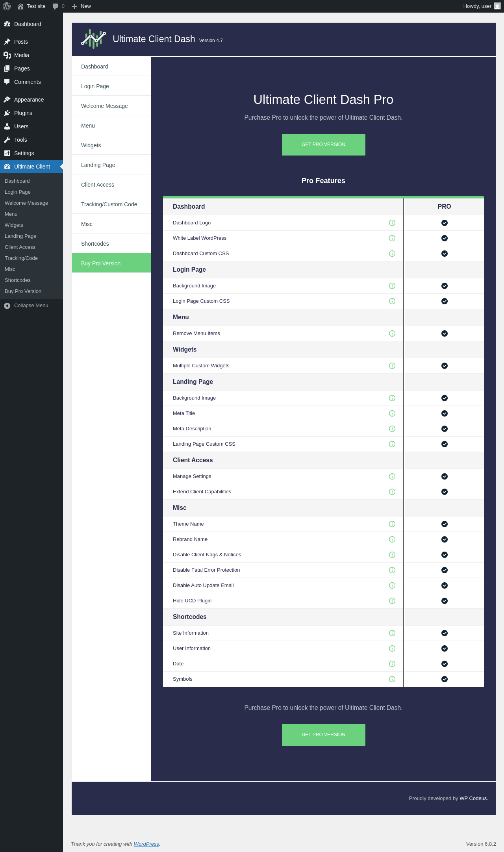Click info icon for Dashboard Custom CSS

[392, 254]
